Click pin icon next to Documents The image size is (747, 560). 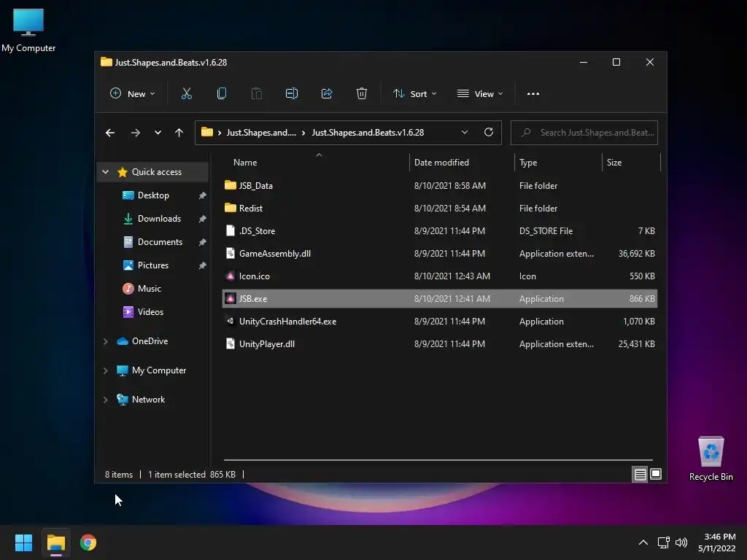tap(202, 242)
